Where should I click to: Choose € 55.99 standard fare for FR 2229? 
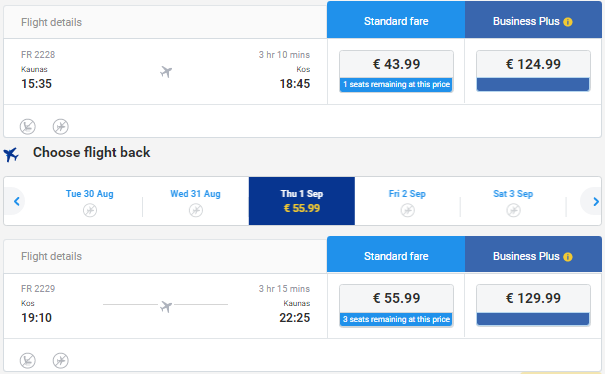tap(396, 305)
